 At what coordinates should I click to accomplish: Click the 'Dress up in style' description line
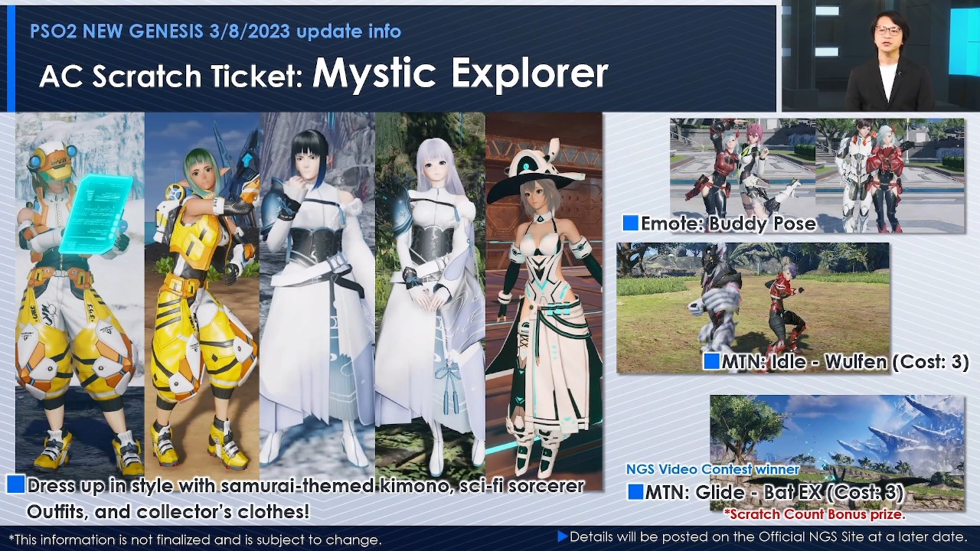[305, 485]
